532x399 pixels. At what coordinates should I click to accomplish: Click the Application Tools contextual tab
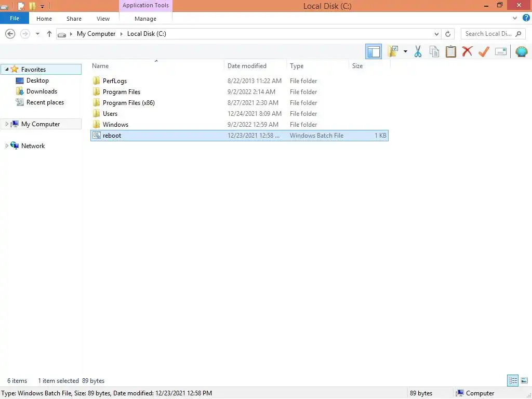click(145, 5)
